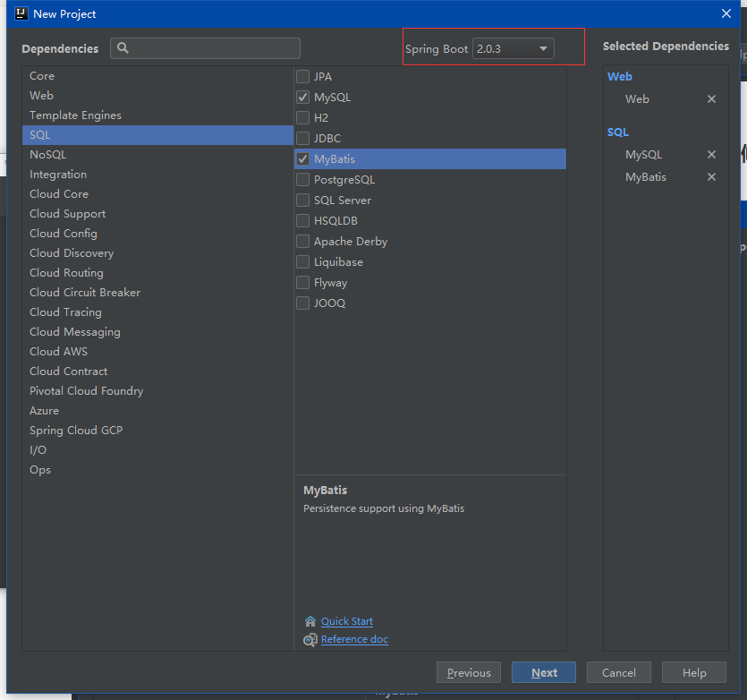
Task: Select the Web category in the list
Action: tap(157, 96)
